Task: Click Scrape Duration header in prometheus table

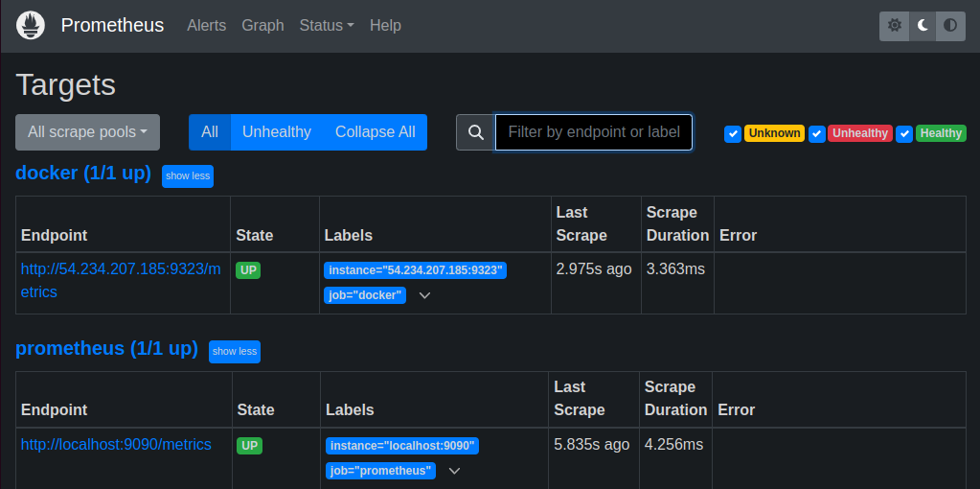Action: tap(675, 398)
